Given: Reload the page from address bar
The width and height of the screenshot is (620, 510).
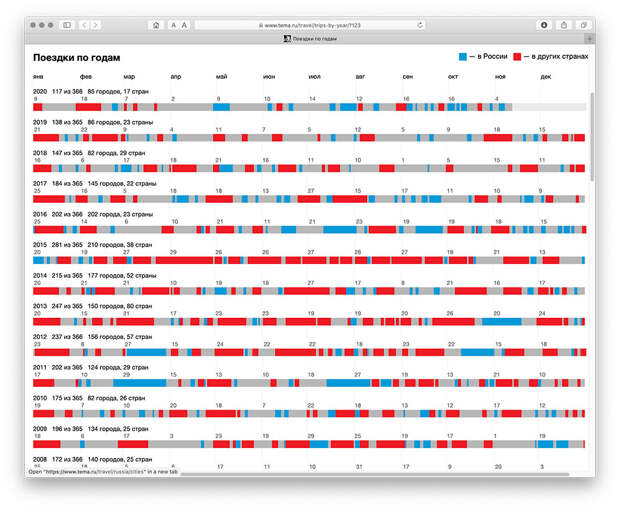Looking at the screenshot, I should [419, 24].
